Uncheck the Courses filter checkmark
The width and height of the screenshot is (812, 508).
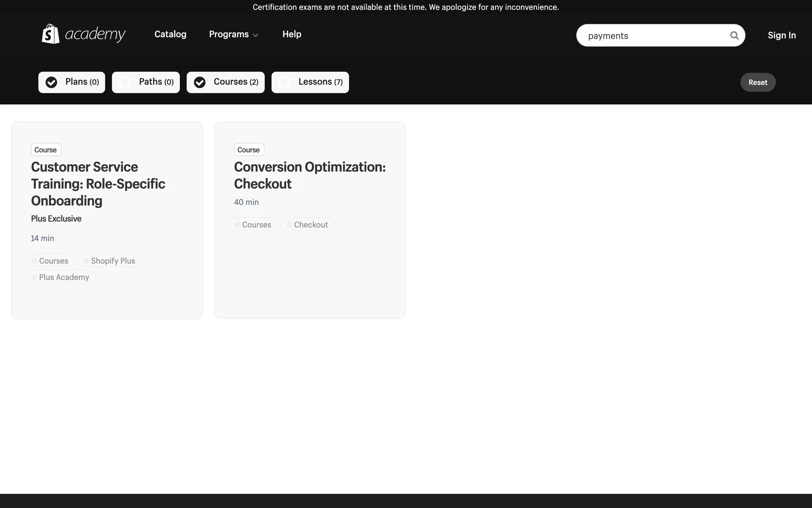tap(200, 82)
